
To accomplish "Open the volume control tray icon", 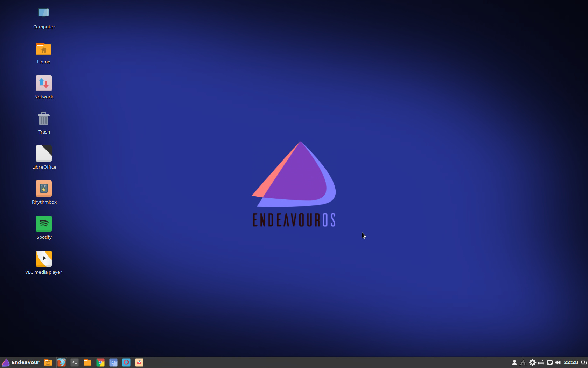I will (x=558, y=363).
